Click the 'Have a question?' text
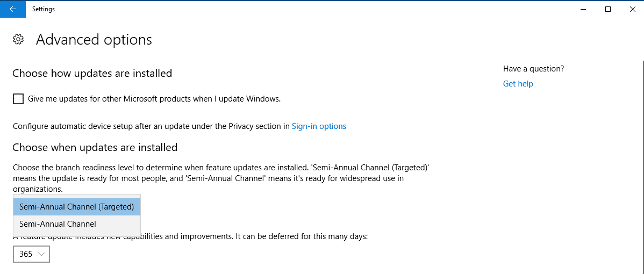This screenshot has height=274, width=644. [x=533, y=69]
